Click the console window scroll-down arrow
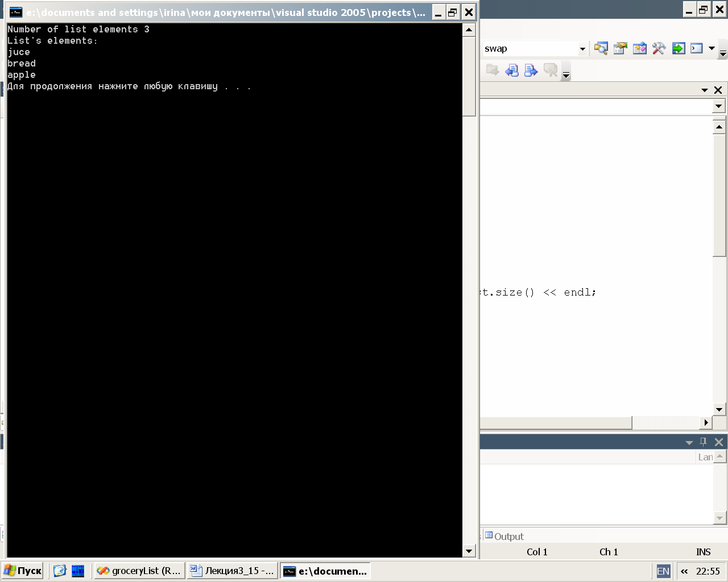Screen dimensions: 728x582 [x=469, y=551]
